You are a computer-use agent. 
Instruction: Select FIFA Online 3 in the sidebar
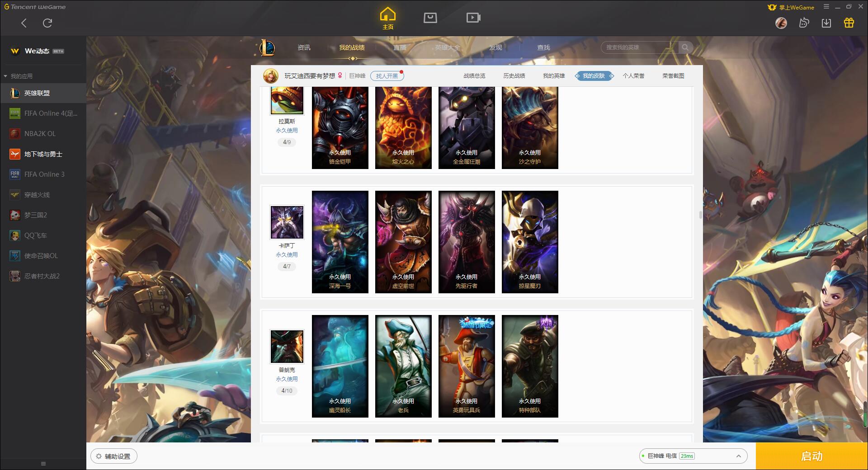click(43, 174)
